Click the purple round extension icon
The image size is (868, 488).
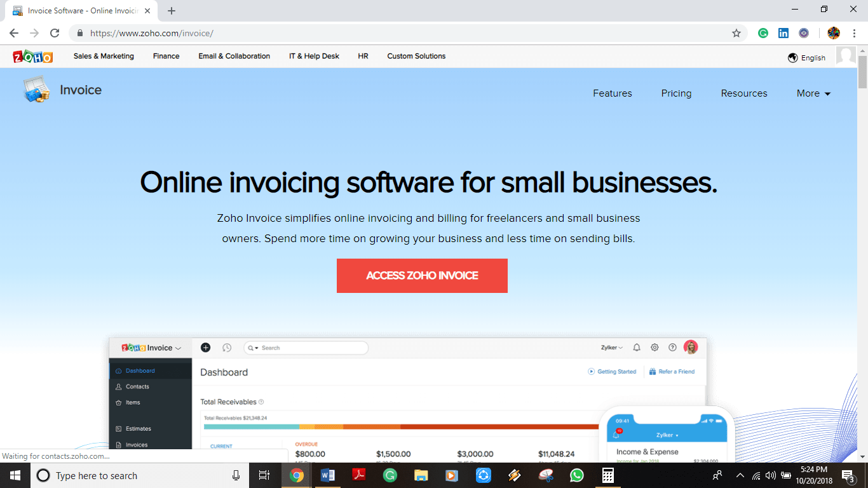click(804, 33)
